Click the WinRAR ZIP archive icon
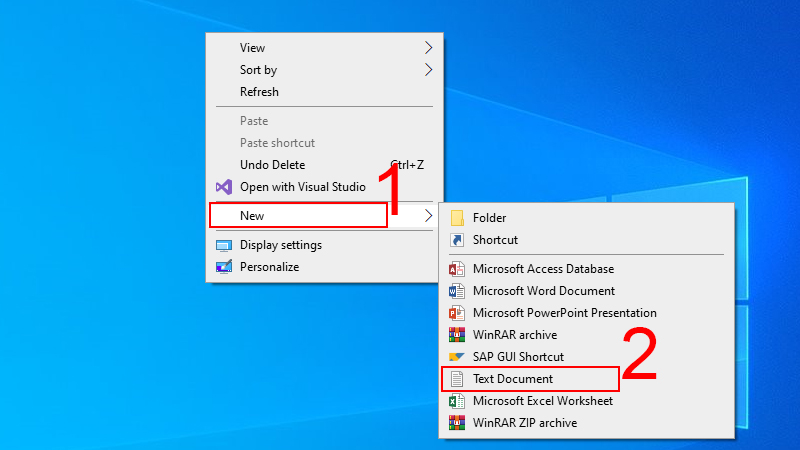Viewport: 800px width, 450px height. pyautogui.click(x=457, y=423)
